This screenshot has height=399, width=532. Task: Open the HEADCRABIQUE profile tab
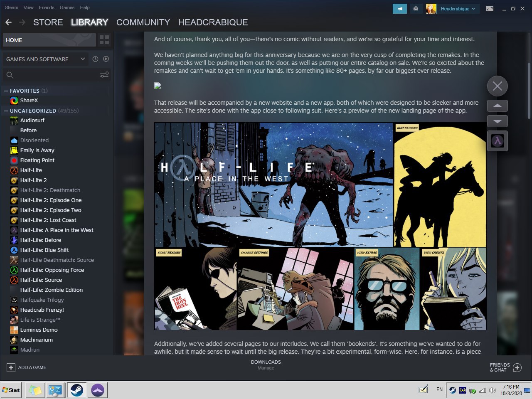click(213, 22)
